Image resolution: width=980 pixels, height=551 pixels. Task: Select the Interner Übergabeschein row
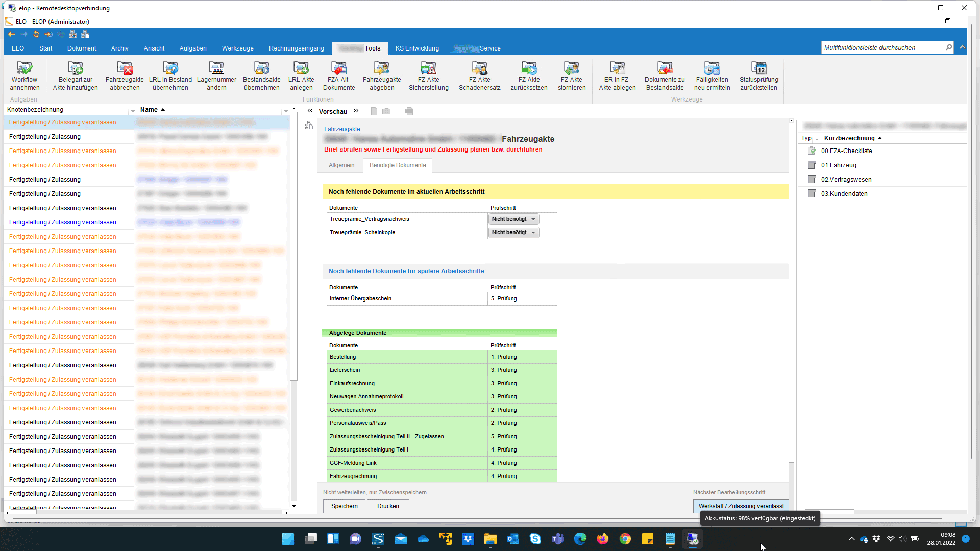[442, 298]
